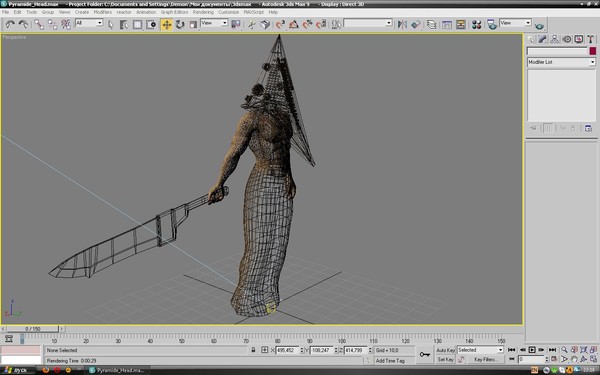The width and height of the screenshot is (600, 375).
Task: Activate the Unlink Selection tool
Action: point(52,24)
